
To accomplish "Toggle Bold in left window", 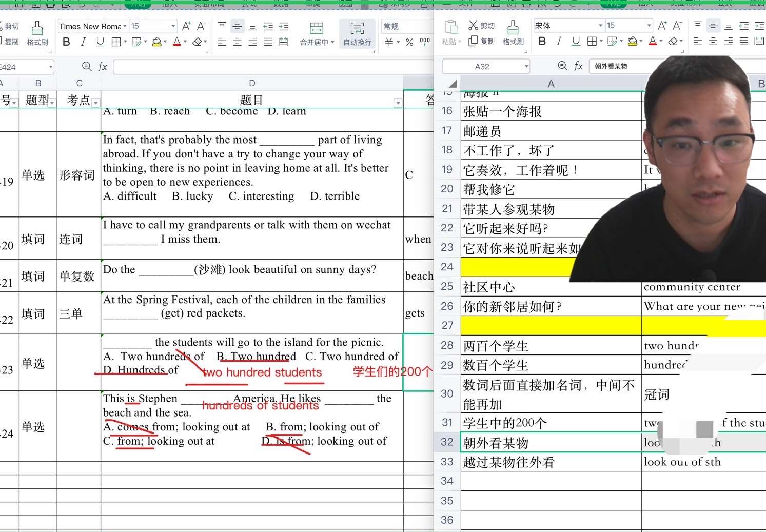I will coord(66,42).
